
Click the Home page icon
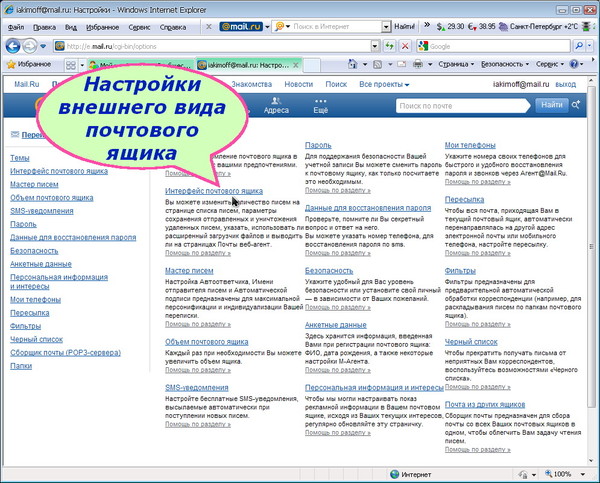[x=352, y=64]
